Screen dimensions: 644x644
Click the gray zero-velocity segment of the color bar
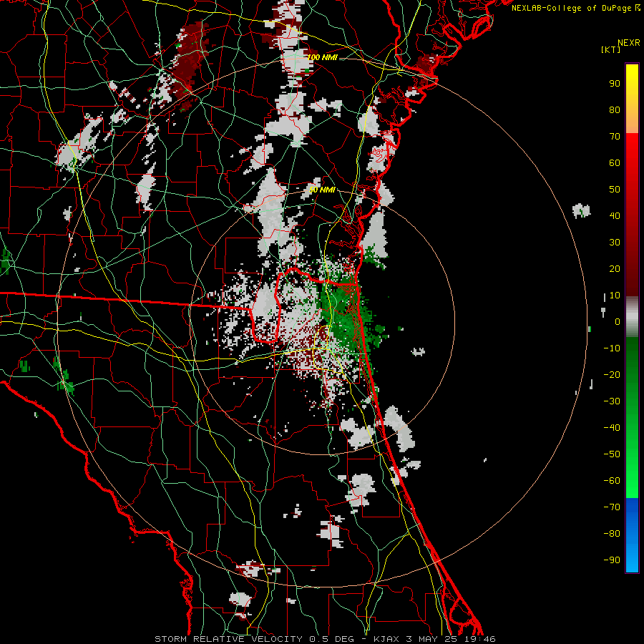632,317
